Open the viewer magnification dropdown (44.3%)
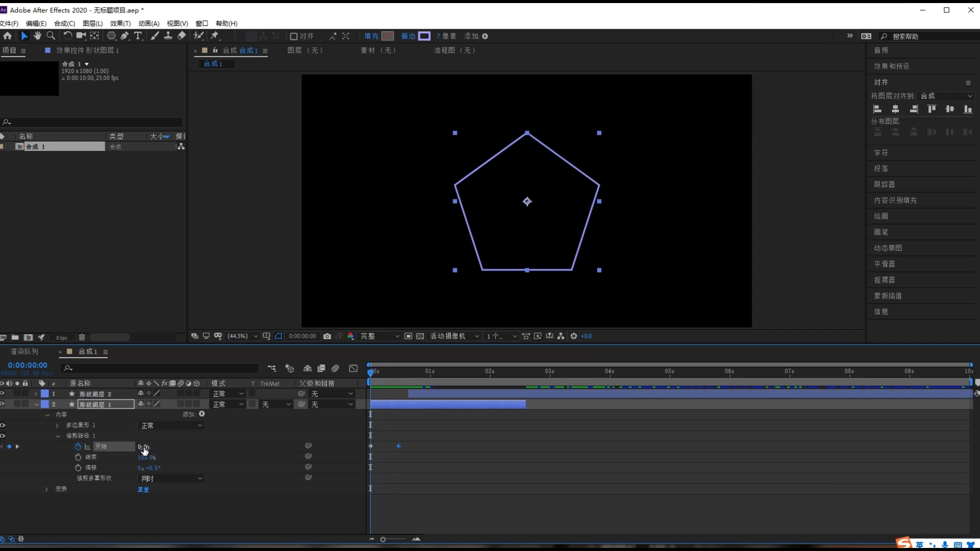 point(242,336)
